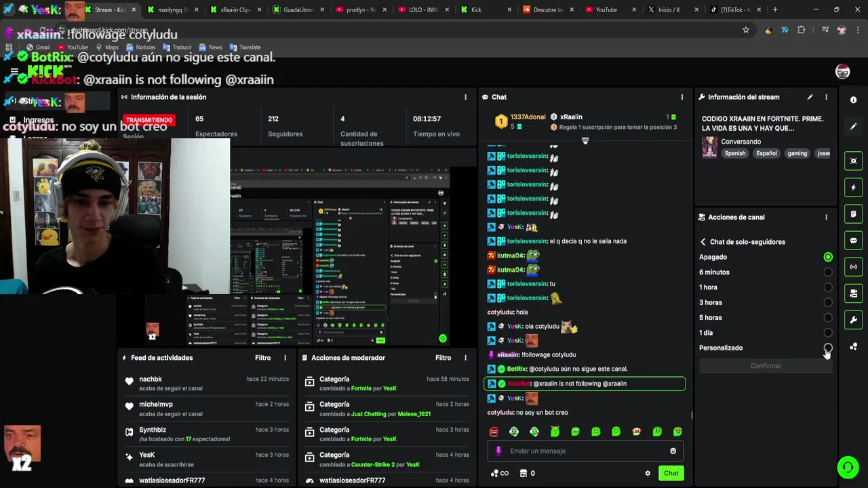Click the michelmvp entry in the activity feed
This screenshot has width=868, height=488.
207,409
